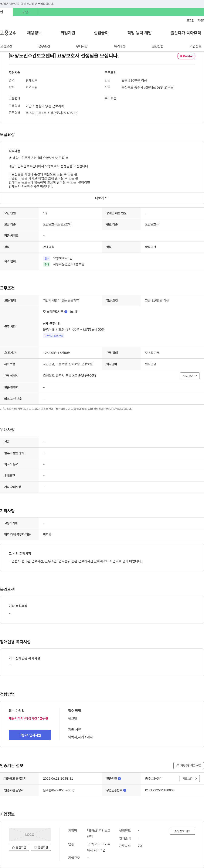Click 퇴직연금 value in 퇴직급여 row

click(151, 364)
